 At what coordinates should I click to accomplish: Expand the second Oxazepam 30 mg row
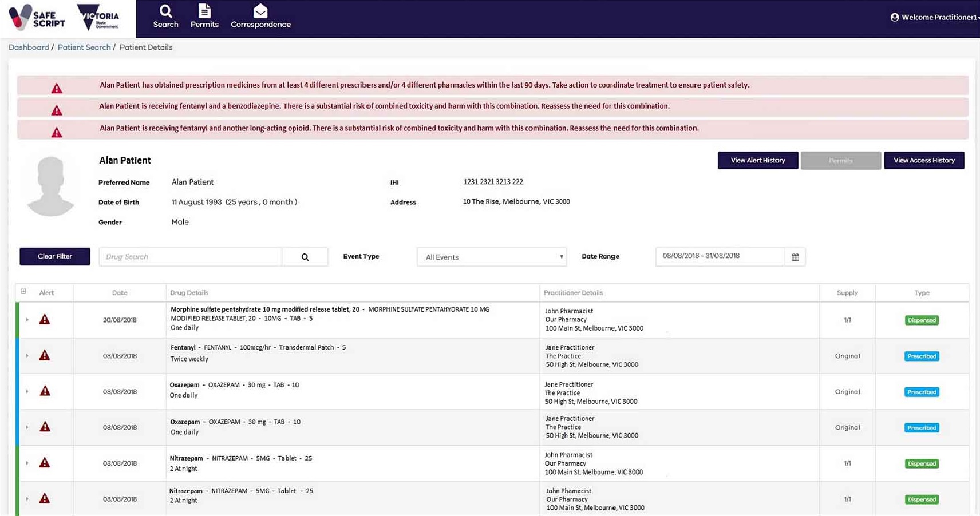tap(27, 427)
